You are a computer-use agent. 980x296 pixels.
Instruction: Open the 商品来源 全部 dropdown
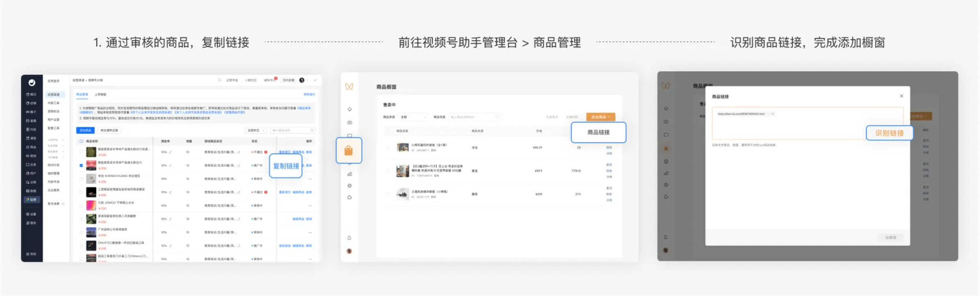click(413, 117)
